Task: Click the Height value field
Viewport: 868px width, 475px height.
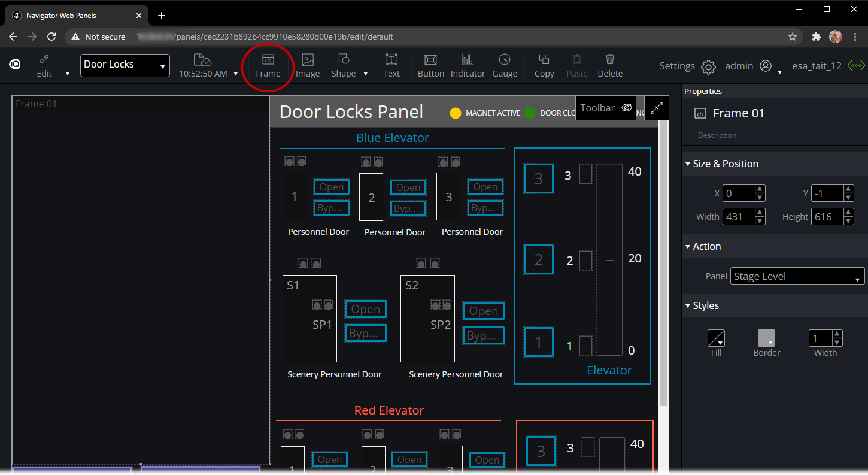Action: pyautogui.click(x=827, y=217)
